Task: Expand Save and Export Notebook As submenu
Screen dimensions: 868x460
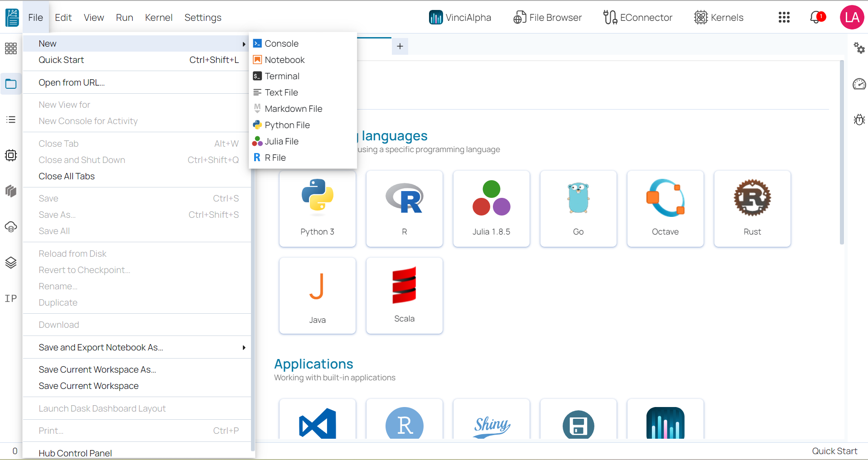Action: click(x=136, y=347)
